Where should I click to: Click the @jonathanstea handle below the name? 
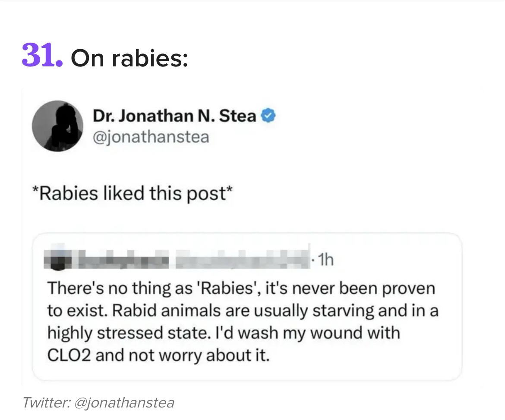point(151,137)
